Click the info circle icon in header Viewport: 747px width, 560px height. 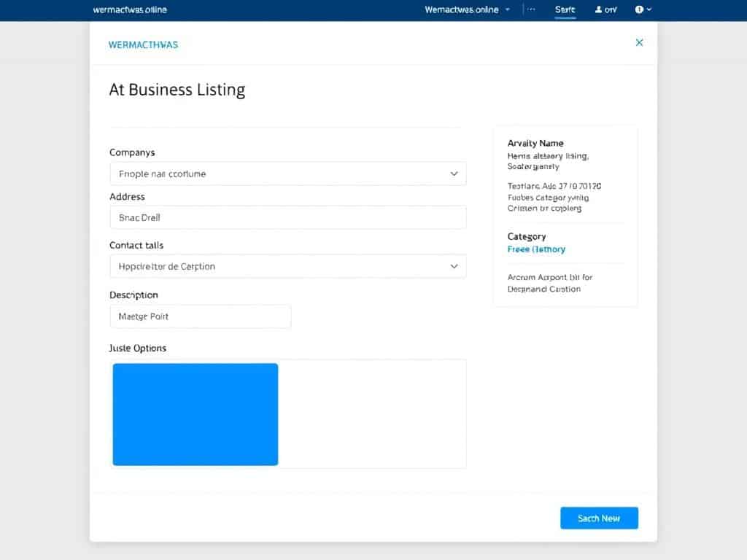pyautogui.click(x=639, y=9)
